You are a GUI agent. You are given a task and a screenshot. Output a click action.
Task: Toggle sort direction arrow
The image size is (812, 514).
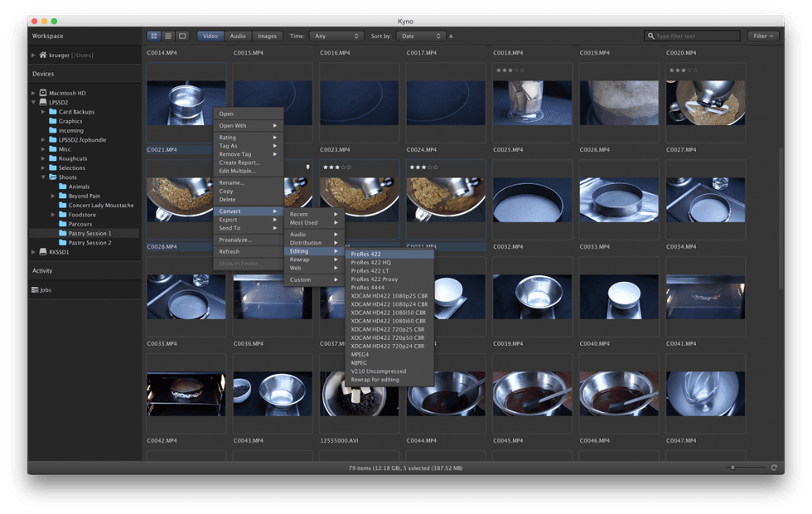(x=451, y=36)
